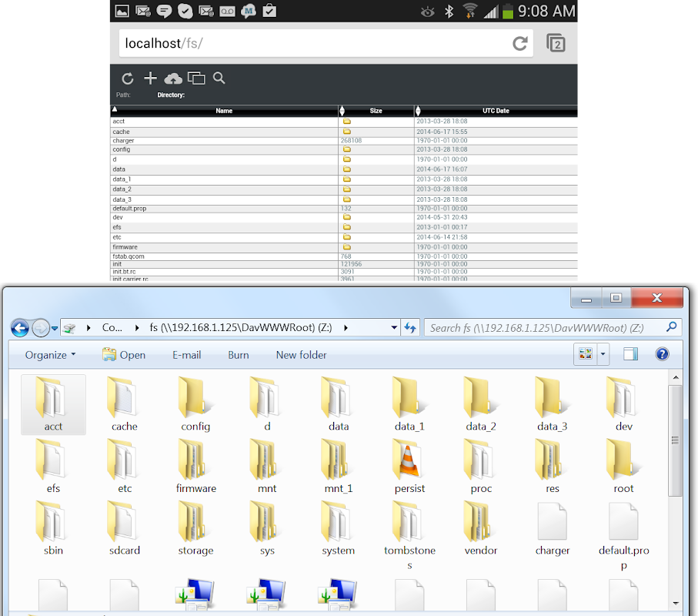Click the Burn button

click(239, 355)
